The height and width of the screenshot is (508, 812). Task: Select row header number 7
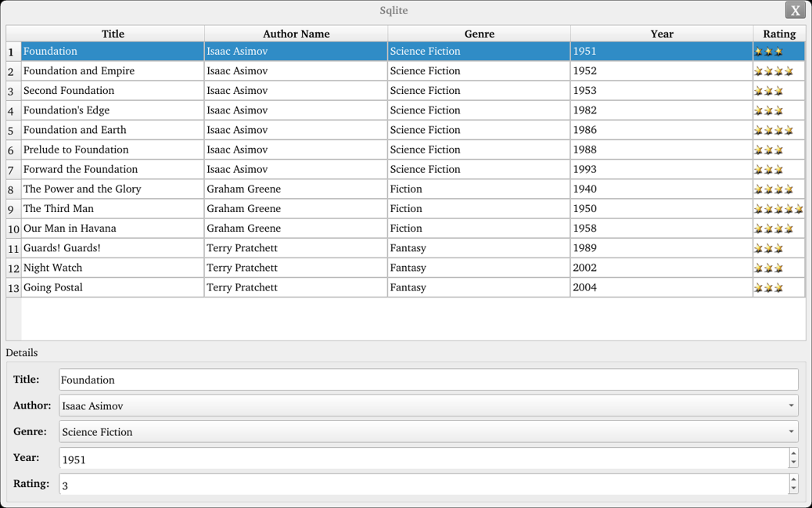(x=13, y=170)
